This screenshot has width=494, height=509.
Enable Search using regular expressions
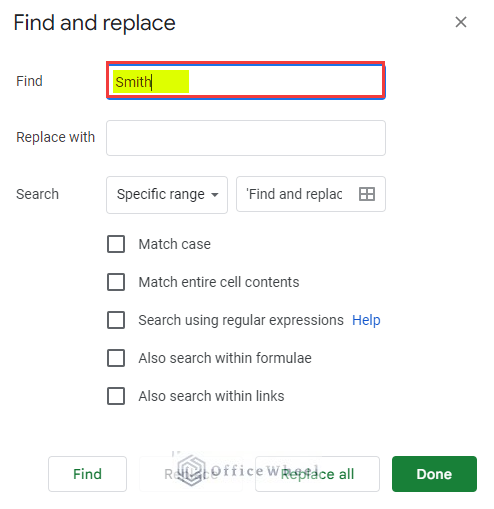[116, 320]
